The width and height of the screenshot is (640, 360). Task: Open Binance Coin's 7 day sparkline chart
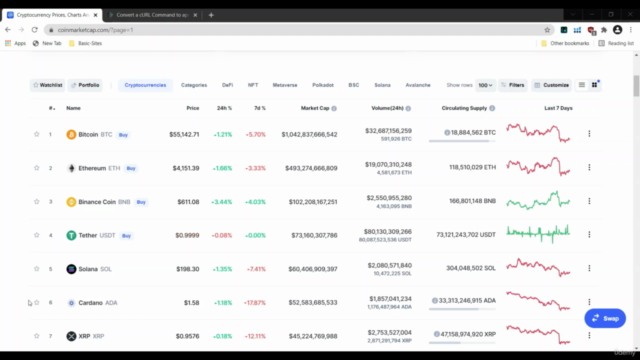[538, 200]
